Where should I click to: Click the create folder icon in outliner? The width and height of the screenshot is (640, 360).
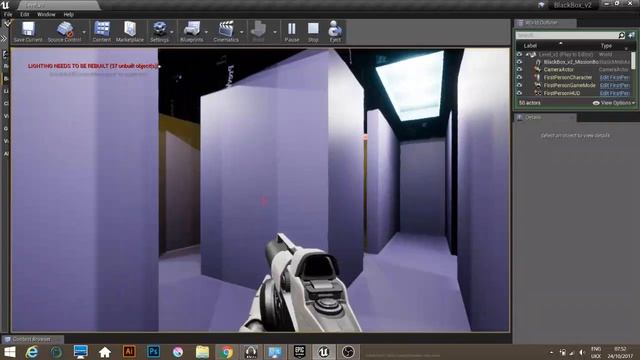(x=631, y=36)
